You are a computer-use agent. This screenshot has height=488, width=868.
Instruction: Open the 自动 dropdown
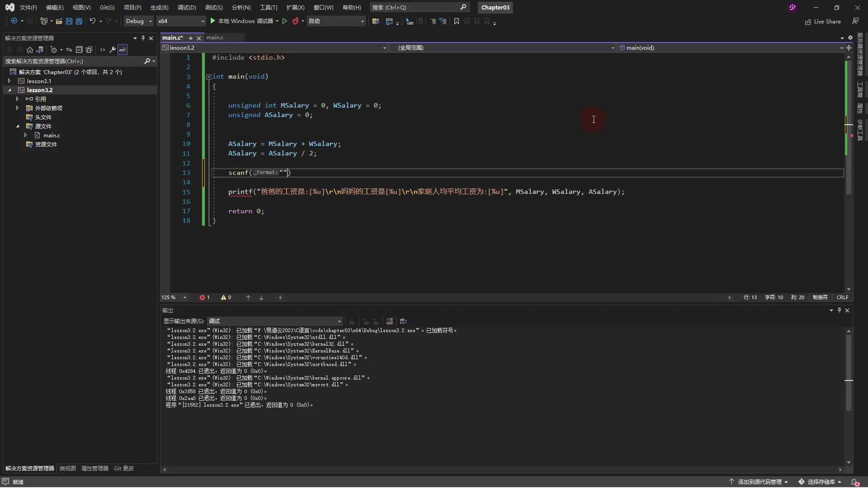336,21
